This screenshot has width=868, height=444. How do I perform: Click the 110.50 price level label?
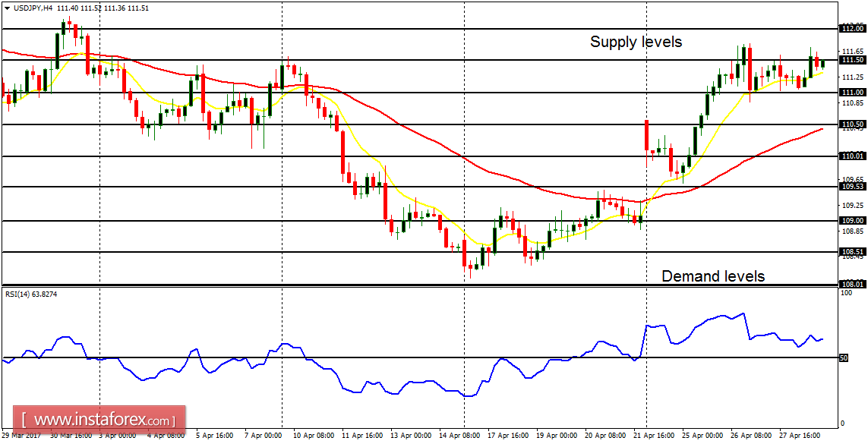(x=853, y=124)
